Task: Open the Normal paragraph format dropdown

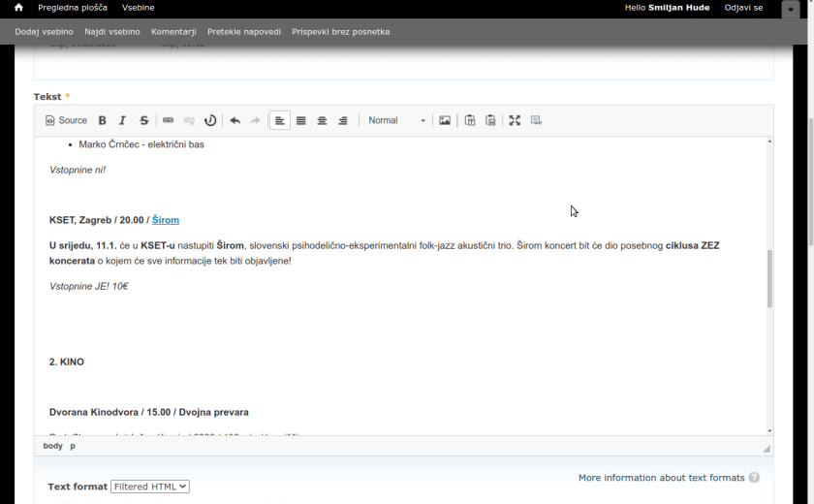Action: pyautogui.click(x=396, y=121)
